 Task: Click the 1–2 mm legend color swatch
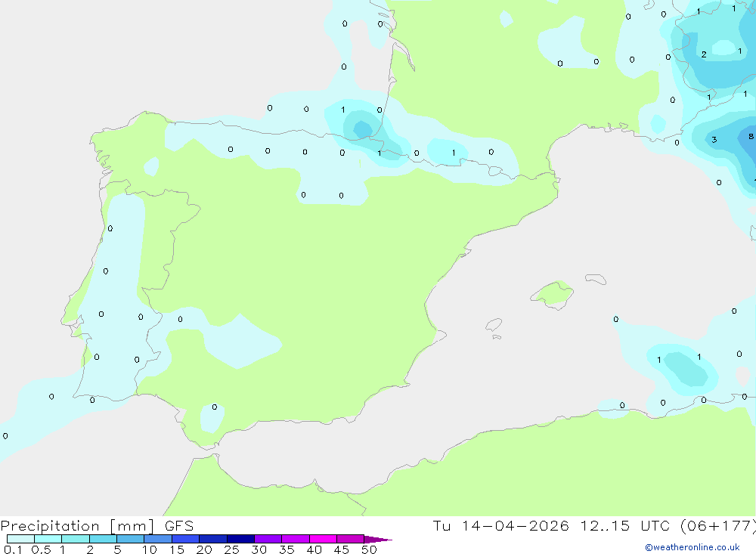[x=76, y=539]
